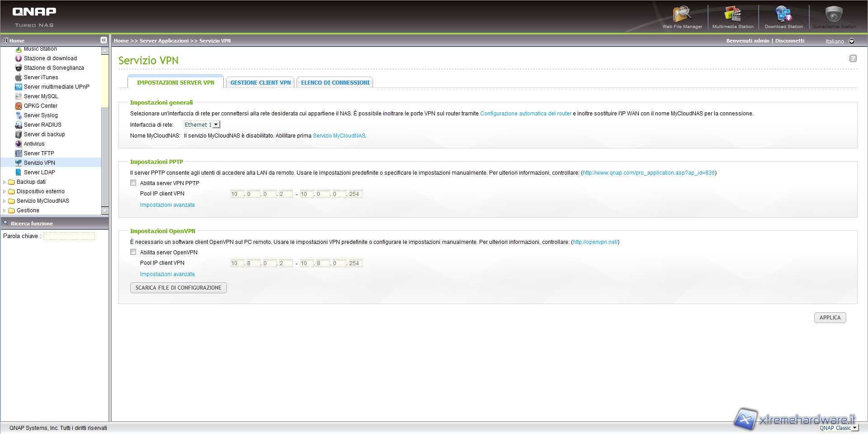Open the Italiano language dropdown

[852, 41]
